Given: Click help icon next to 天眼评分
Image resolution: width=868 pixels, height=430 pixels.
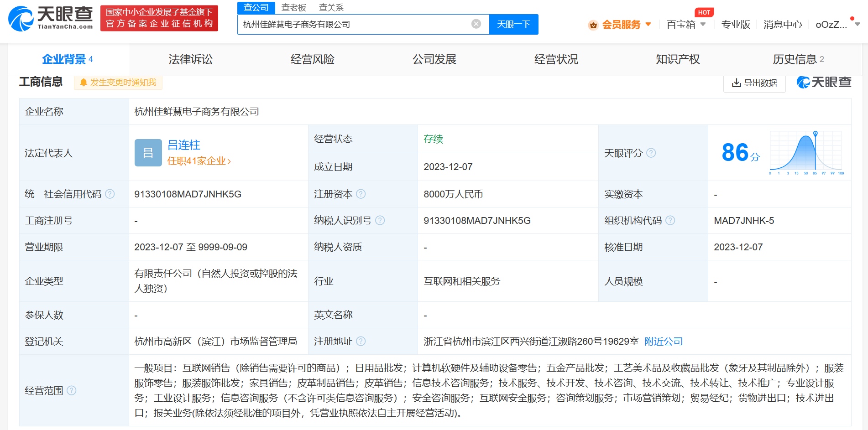Looking at the screenshot, I should click(651, 153).
